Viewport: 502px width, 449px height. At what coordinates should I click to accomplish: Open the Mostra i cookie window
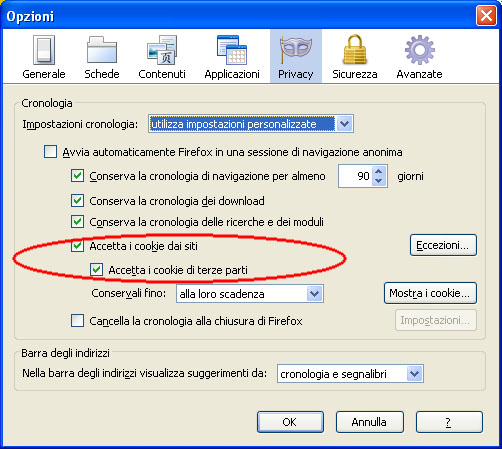coord(430,293)
